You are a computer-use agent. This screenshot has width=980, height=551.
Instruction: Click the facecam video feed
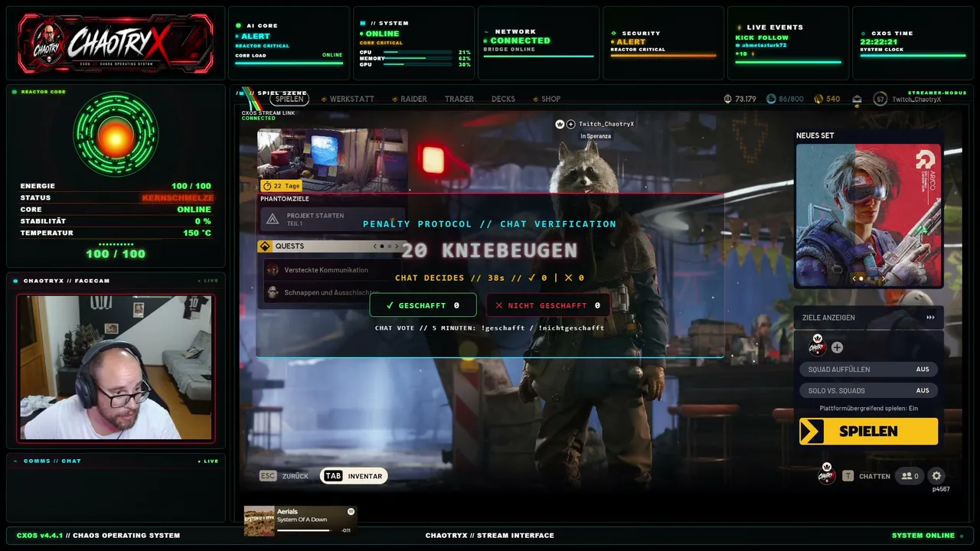coord(116,368)
